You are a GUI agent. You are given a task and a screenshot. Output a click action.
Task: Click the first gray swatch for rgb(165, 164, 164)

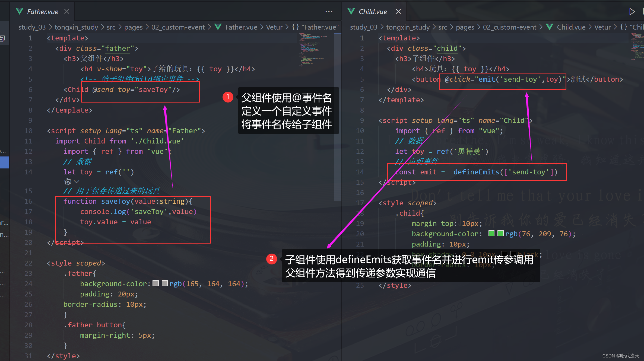[x=156, y=283]
